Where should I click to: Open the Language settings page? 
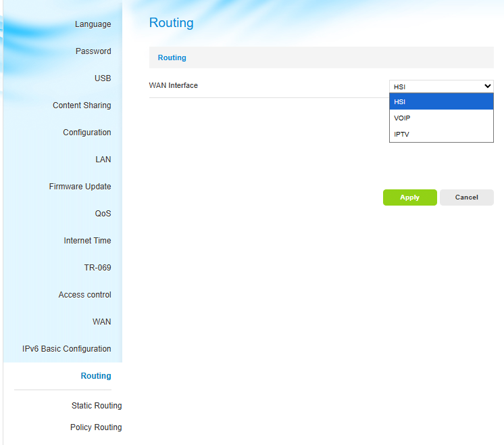[x=93, y=24]
